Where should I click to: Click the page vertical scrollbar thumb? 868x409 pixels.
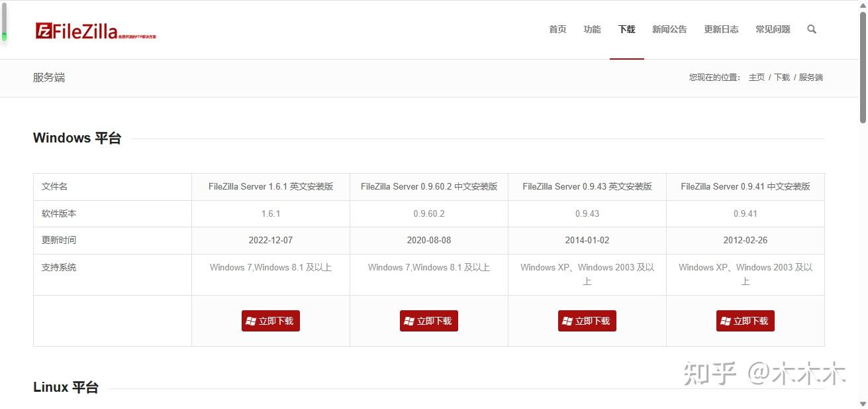[x=863, y=66]
